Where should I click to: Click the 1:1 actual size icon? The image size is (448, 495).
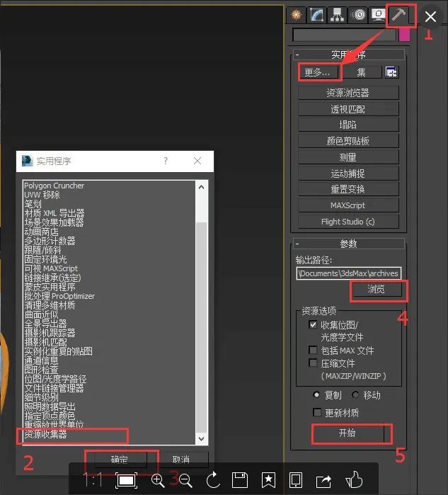[93, 480]
